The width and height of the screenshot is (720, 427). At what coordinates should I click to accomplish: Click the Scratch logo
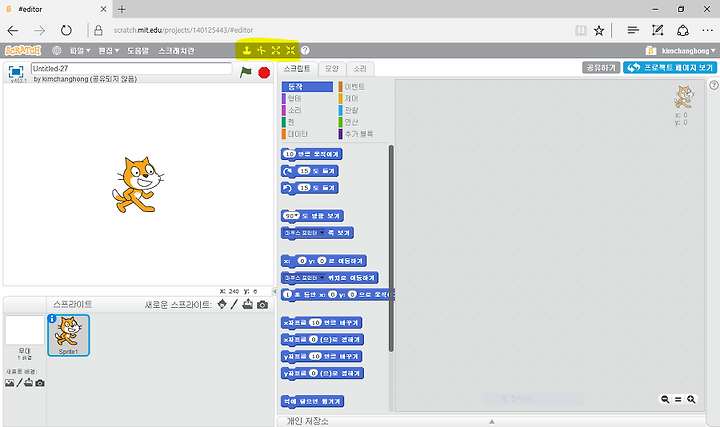pos(23,51)
